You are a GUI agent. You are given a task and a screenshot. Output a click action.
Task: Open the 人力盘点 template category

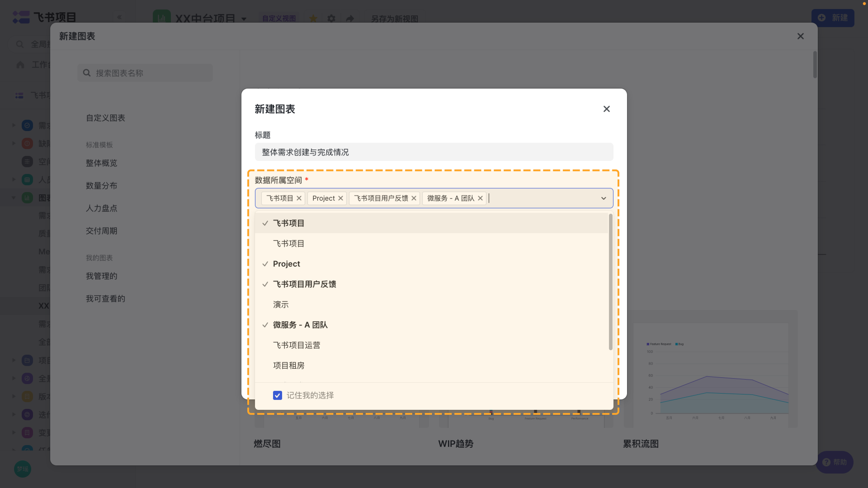101,208
